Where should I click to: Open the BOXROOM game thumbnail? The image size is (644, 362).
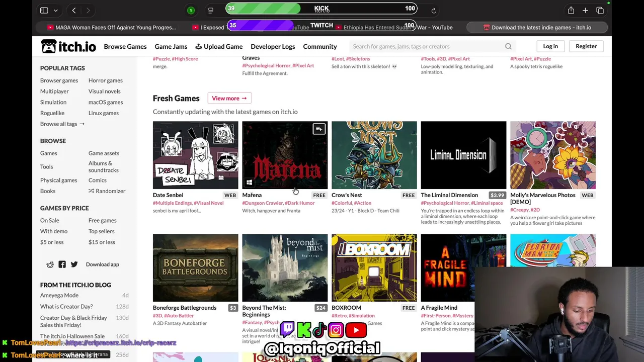[374, 267]
